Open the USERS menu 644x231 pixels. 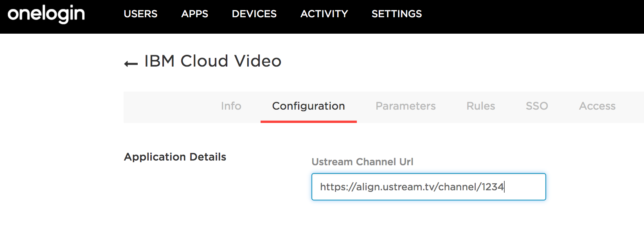point(140,14)
